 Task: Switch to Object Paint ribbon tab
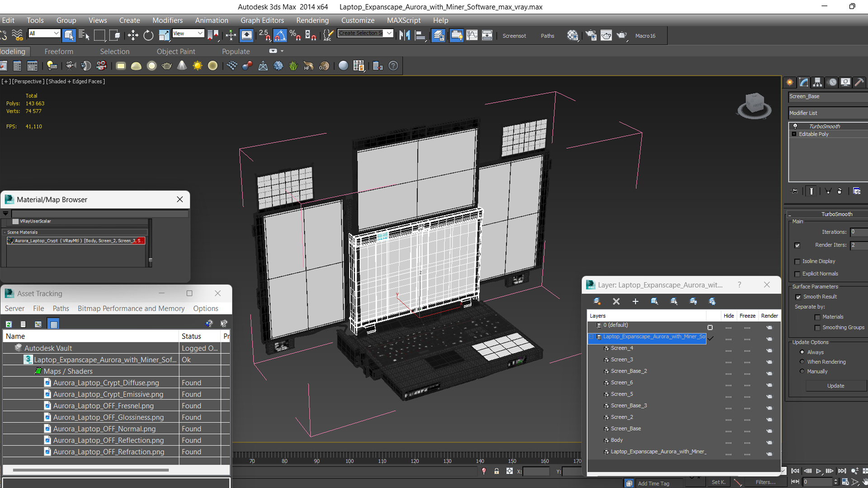click(176, 52)
